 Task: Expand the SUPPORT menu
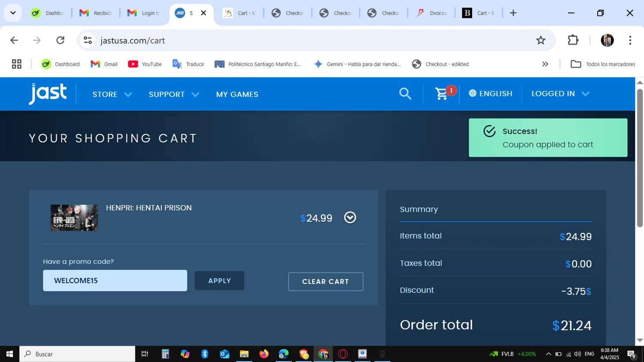[174, 94]
